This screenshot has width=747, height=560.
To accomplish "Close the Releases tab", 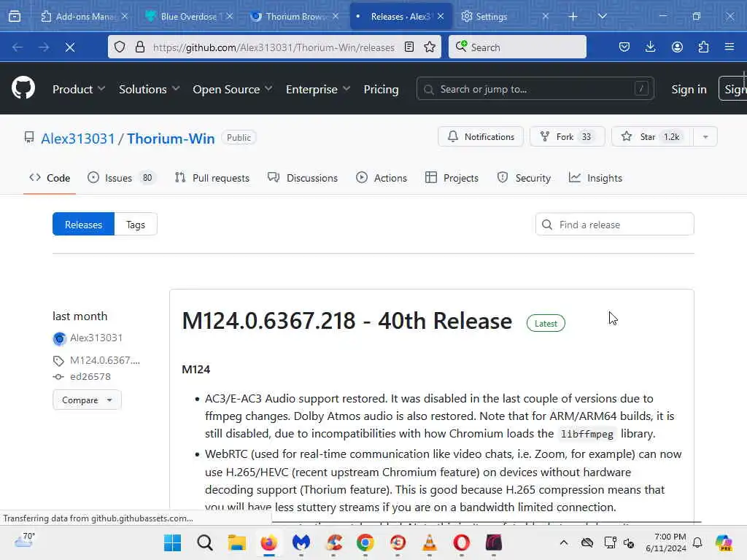I will coord(441,16).
